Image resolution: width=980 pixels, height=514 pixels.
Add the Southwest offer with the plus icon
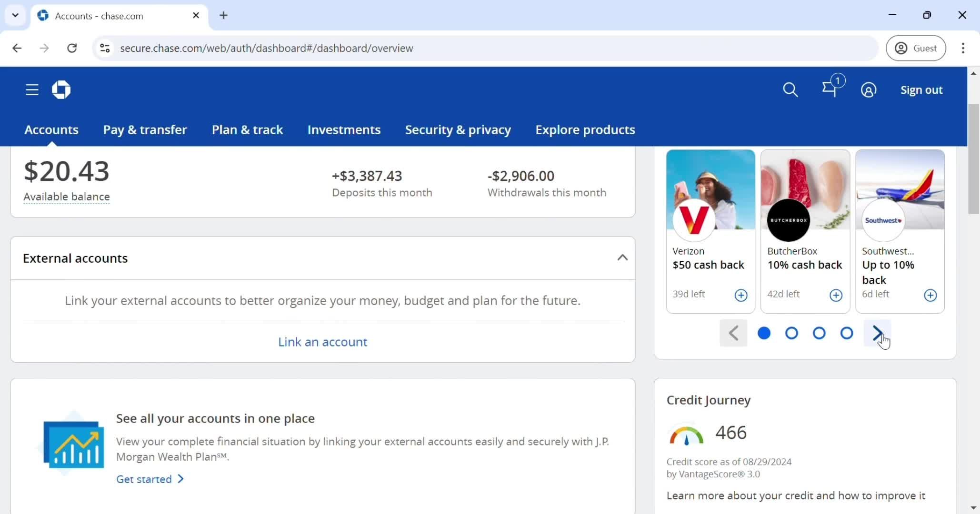[930, 295]
